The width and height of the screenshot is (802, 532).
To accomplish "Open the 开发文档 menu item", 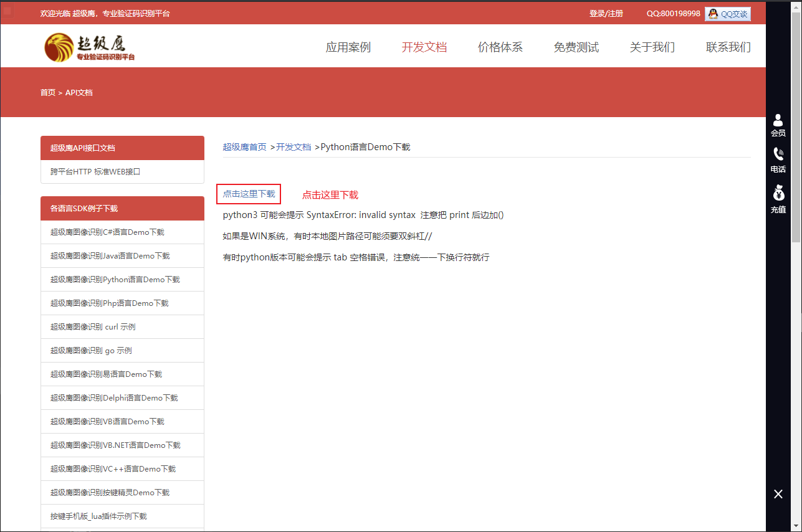I will [x=424, y=46].
